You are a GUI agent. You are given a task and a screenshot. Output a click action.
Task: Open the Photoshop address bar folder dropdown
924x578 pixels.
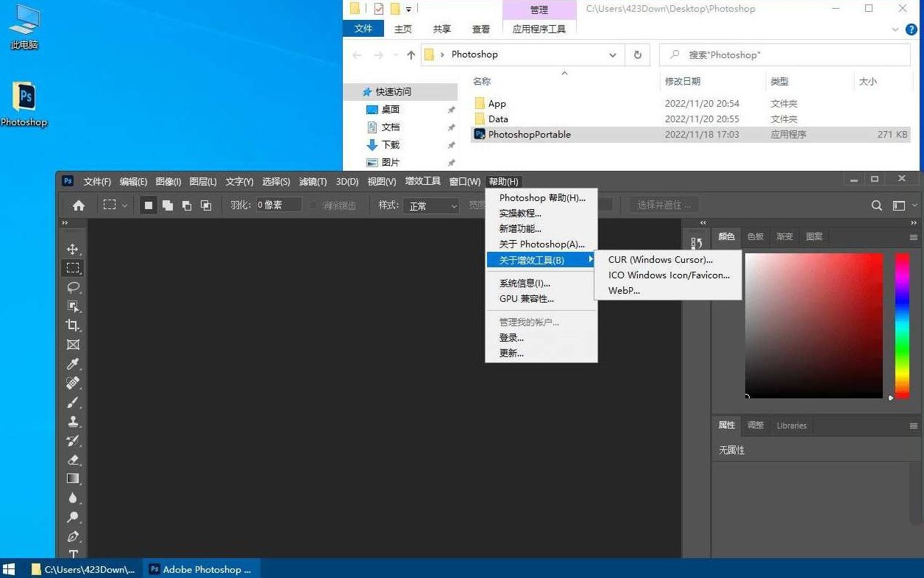click(612, 54)
